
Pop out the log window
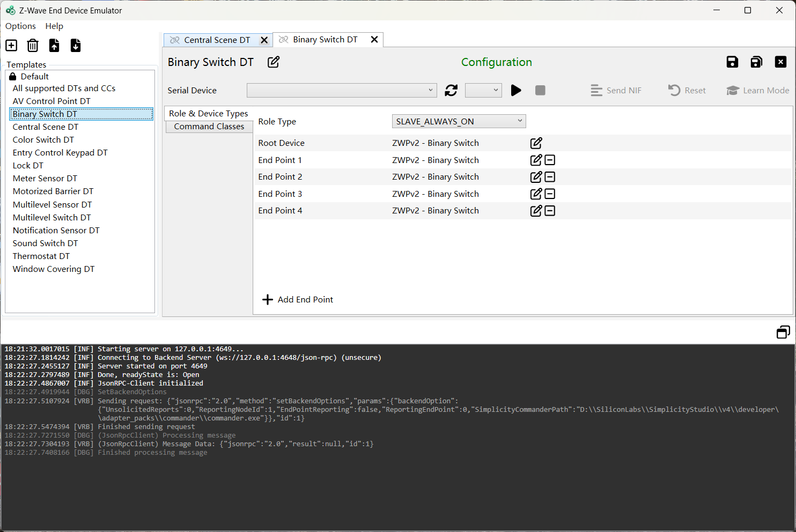(783, 332)
